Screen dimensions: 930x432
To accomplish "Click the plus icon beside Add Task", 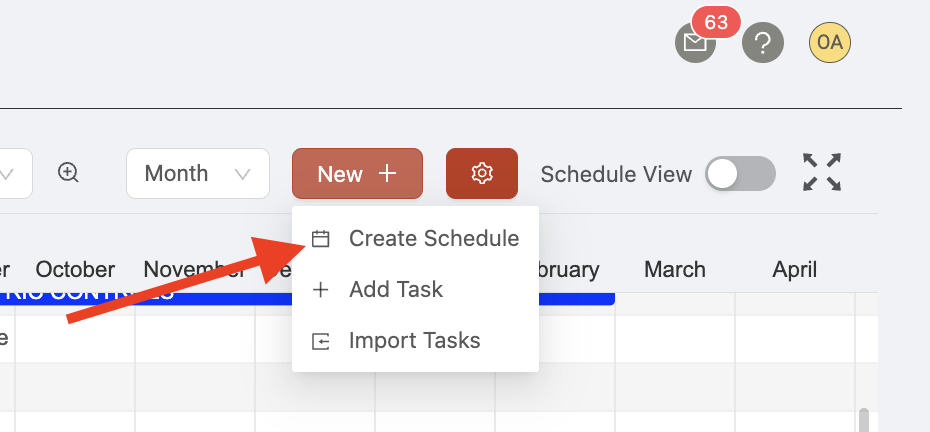I will point(320,290).
